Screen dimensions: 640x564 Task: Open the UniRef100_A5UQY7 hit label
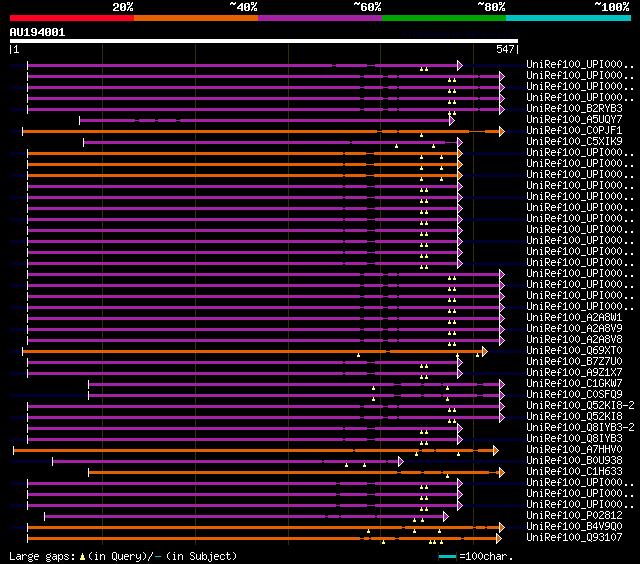click(x=574, y=120)
